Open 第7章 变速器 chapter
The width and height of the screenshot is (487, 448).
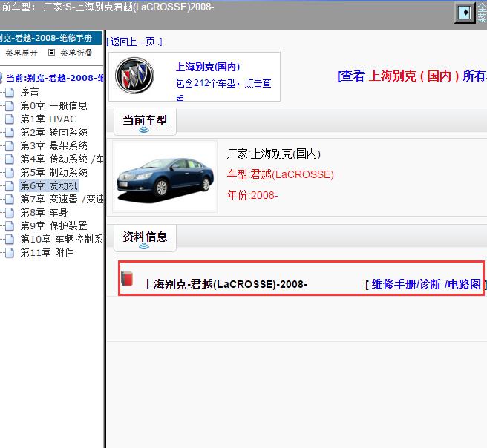(x=62, y=199)
